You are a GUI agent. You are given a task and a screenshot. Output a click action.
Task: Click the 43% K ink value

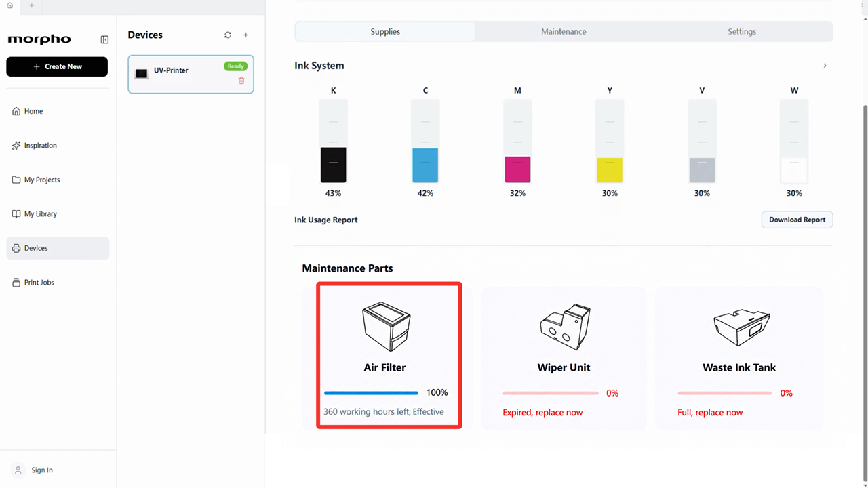coord(333,193)
